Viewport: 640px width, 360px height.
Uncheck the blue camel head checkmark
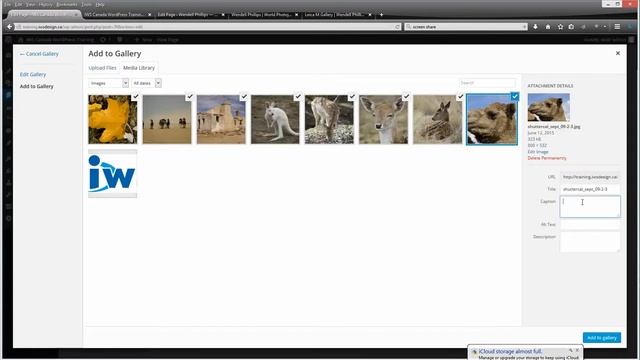coord(515,96)
